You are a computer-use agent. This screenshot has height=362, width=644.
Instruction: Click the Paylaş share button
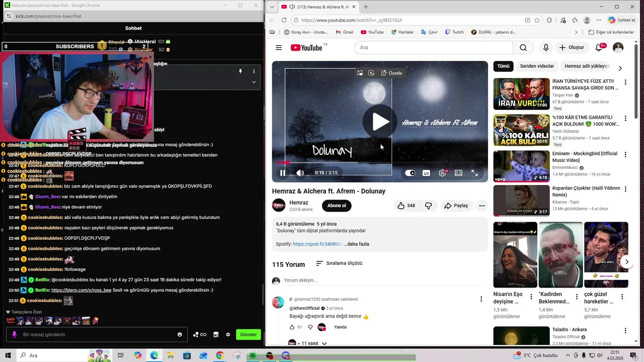coord(456,206)
